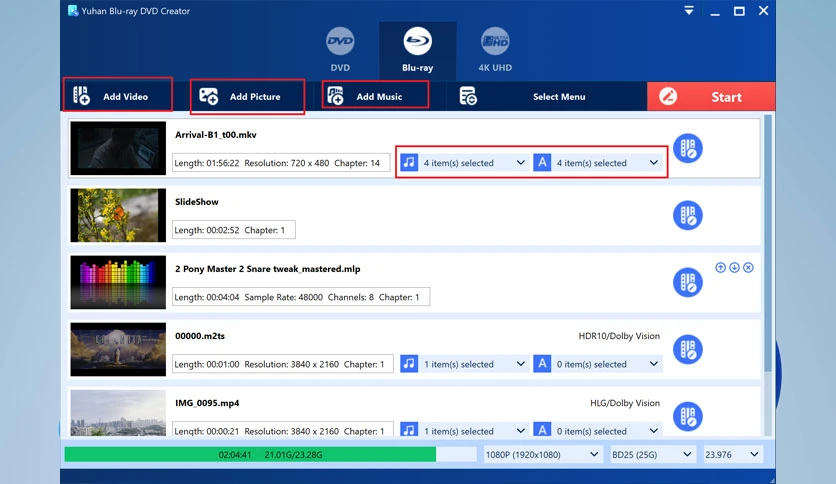The width and height of the screenshot is (836, 484).
Task: Open Select Menu
Action: tap(546, 96)
